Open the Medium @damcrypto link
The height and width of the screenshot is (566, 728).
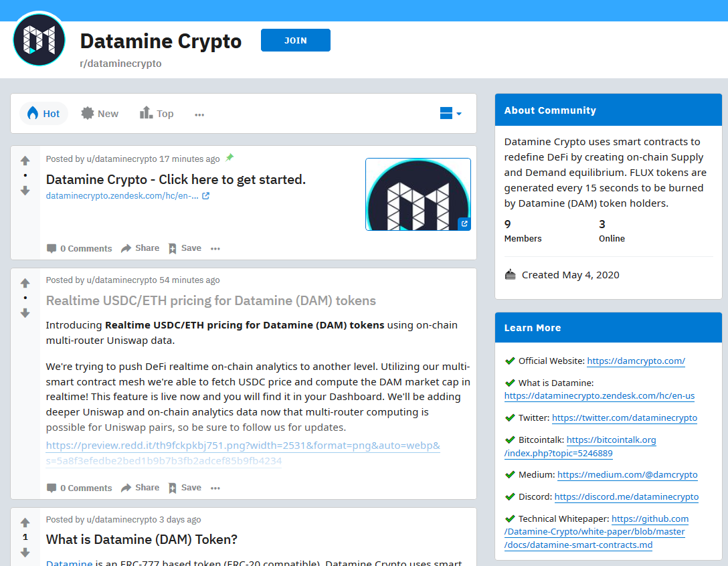(627, 474)
